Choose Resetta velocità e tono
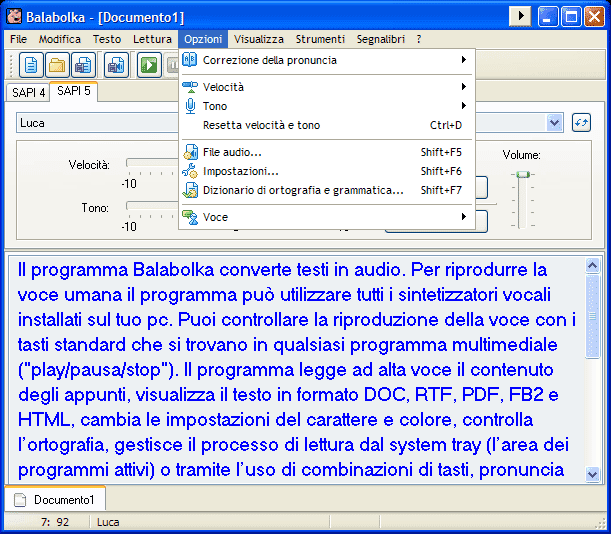The image size is (611, 534). click(x=327, y=125)
